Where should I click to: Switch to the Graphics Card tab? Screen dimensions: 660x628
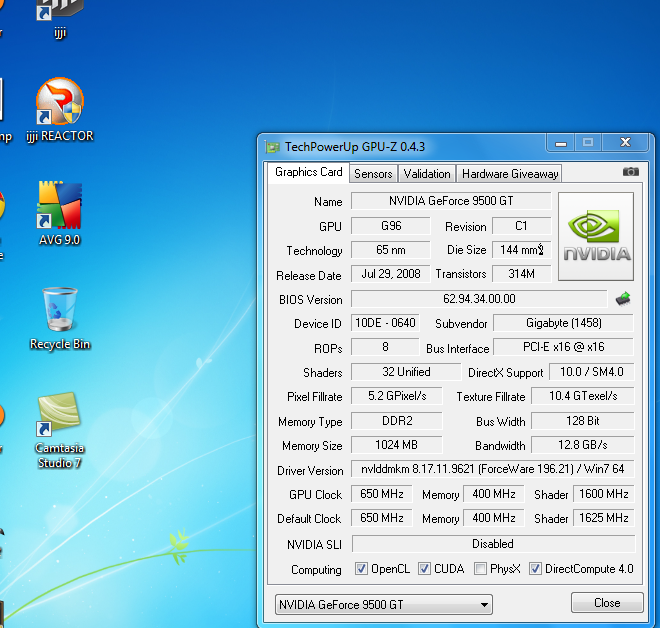coord(309,172)
